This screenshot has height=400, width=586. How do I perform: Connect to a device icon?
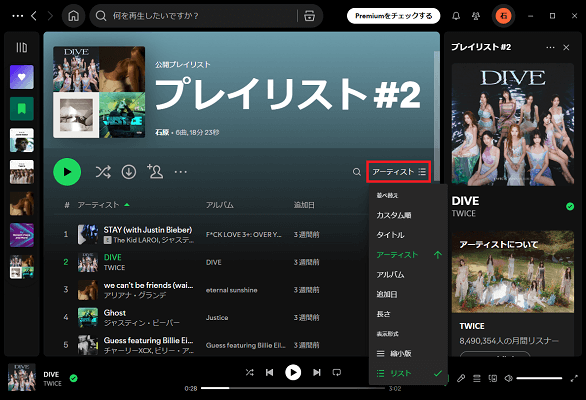[x=493, y=378]
